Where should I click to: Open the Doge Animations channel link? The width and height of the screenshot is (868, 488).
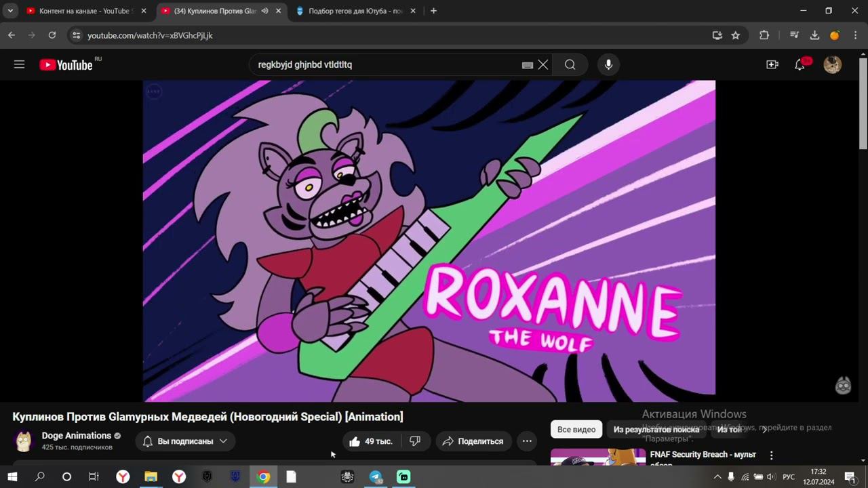76,436
